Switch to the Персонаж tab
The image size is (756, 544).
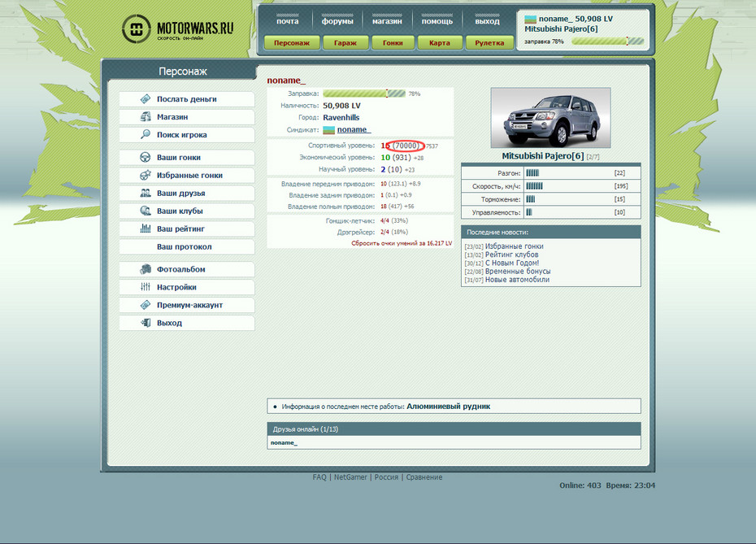[292, 43]
